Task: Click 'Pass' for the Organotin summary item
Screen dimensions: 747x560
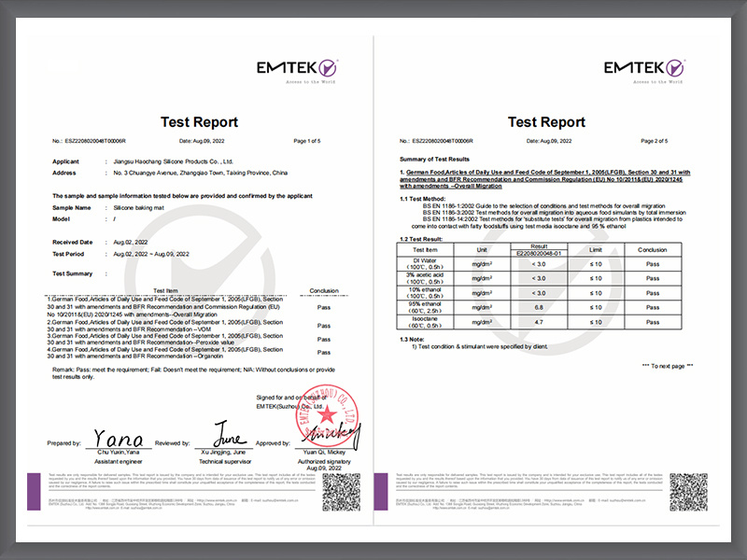Action: click(x=324, y=353)
